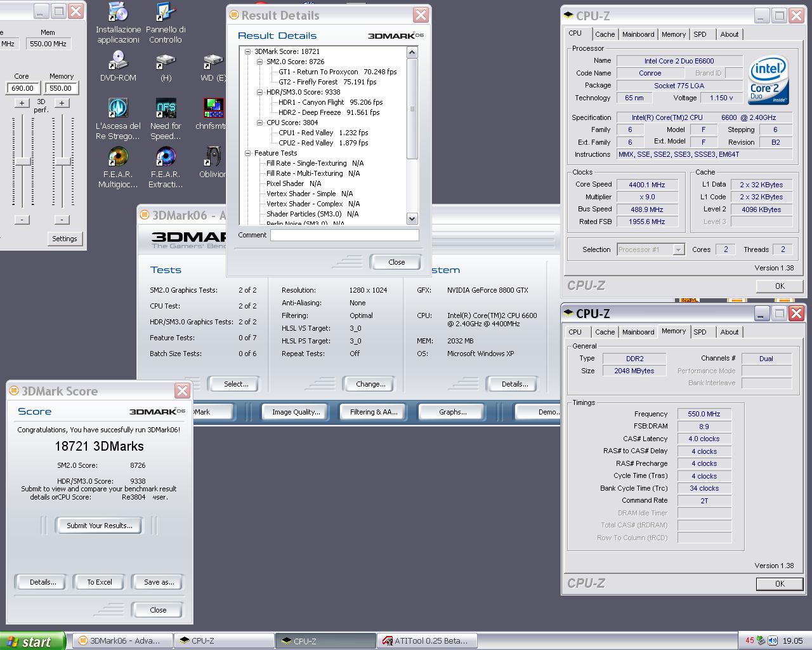Click OK in upper CPU-Z window
Viewport: 812px width, 650px height.
point(780,286)
